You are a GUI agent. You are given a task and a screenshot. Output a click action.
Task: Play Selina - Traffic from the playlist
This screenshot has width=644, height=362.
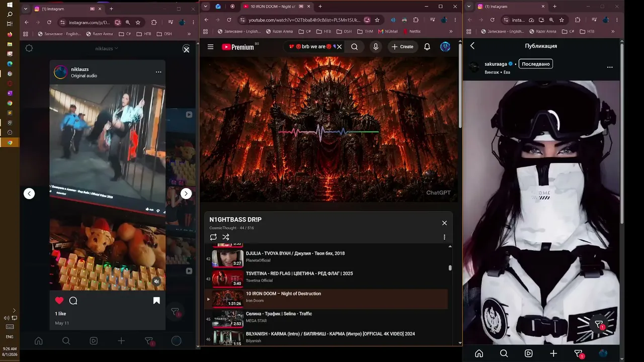[x=326, y=319]
